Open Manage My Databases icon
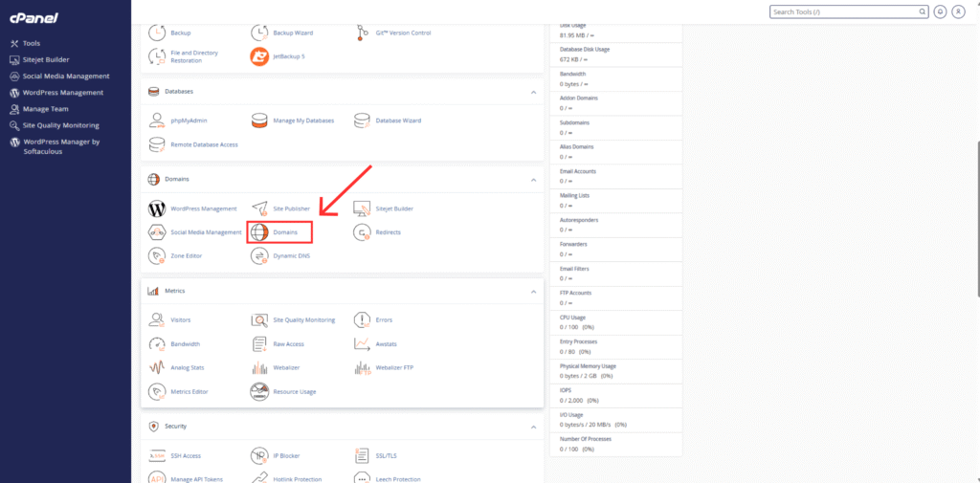The height and width of the screenshot is (483, 980). point(259,120)
